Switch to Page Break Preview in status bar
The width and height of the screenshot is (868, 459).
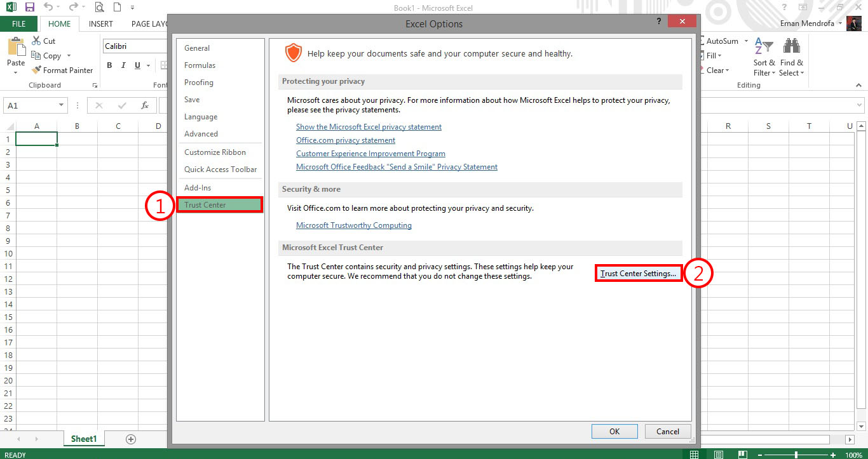pos(742,455)
